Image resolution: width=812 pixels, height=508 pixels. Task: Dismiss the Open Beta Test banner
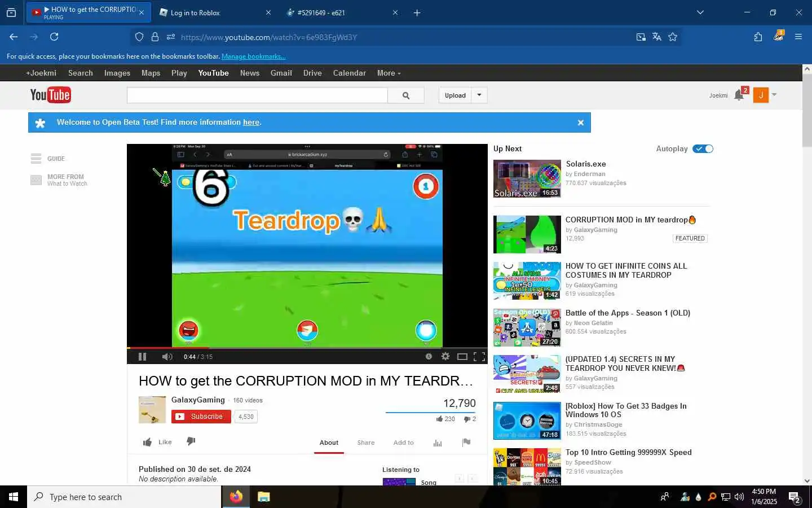pos(580,122)
